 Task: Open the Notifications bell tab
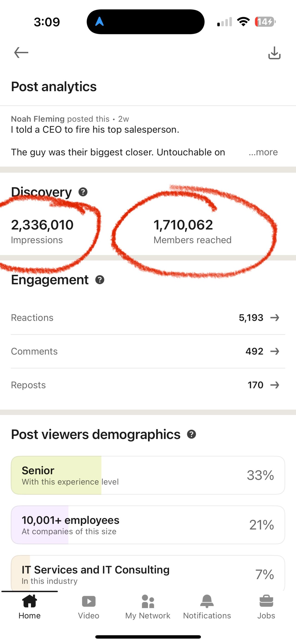pyautogui.click(x=207, y=607)
